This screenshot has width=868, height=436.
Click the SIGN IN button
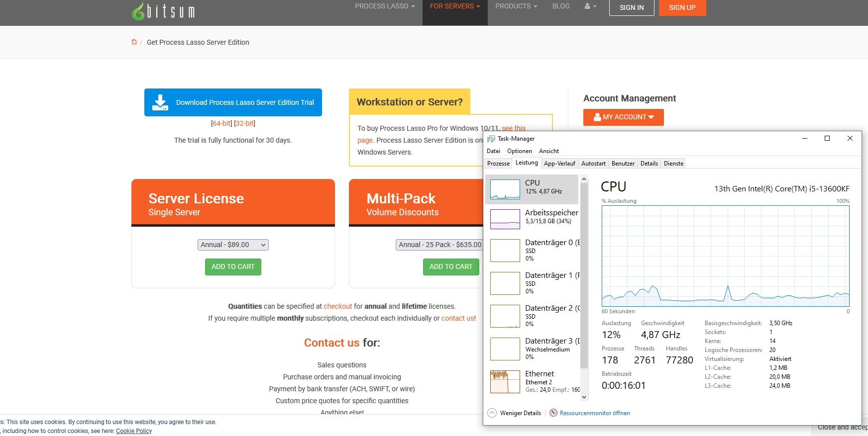(x=632, y=7)
